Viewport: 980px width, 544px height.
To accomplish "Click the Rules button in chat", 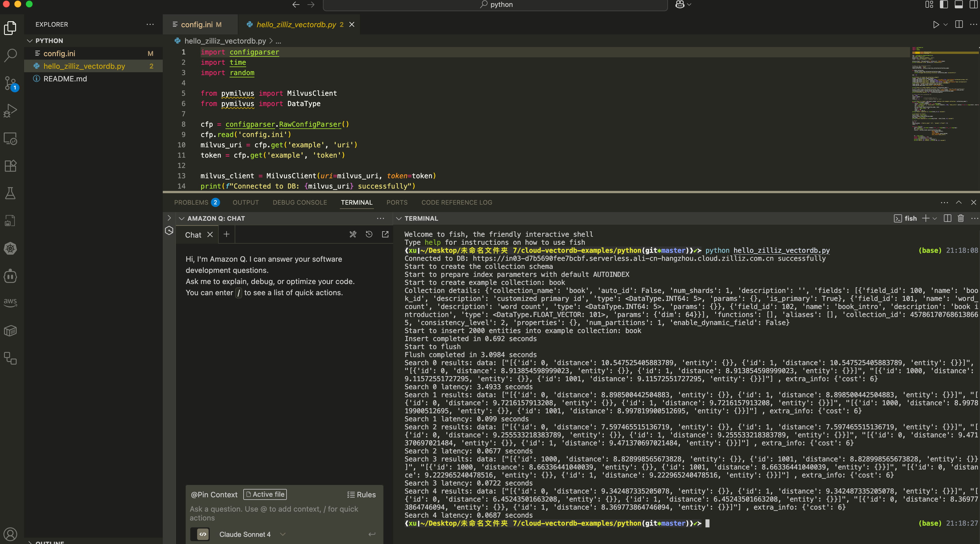I will tap(361, 494).
